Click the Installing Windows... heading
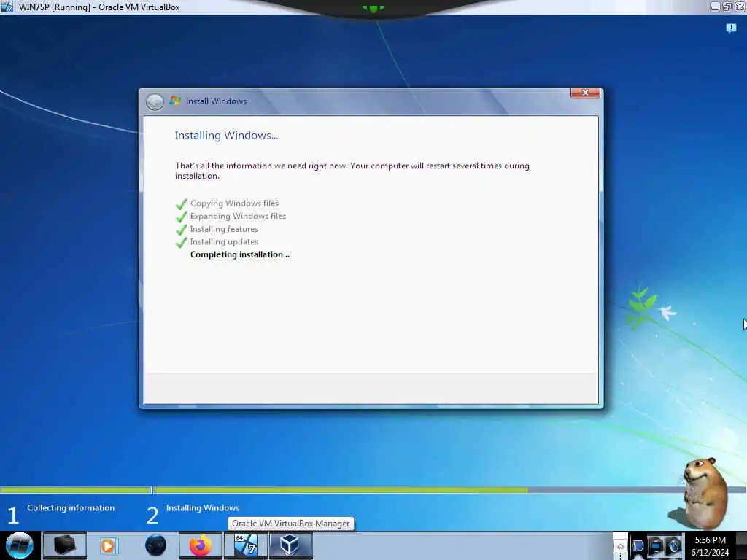The image size is (747, 560). [226, 135]
